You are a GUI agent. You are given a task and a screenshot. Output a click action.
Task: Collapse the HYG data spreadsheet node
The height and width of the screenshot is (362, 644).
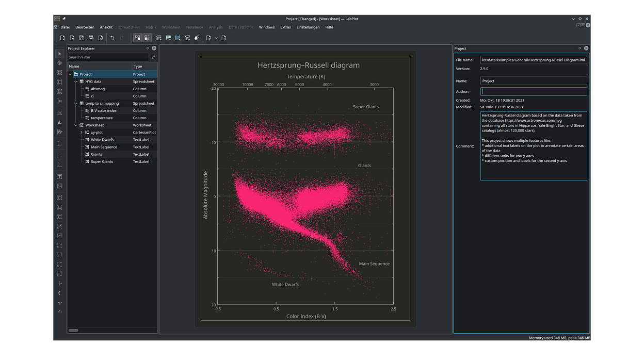(76, 81)
